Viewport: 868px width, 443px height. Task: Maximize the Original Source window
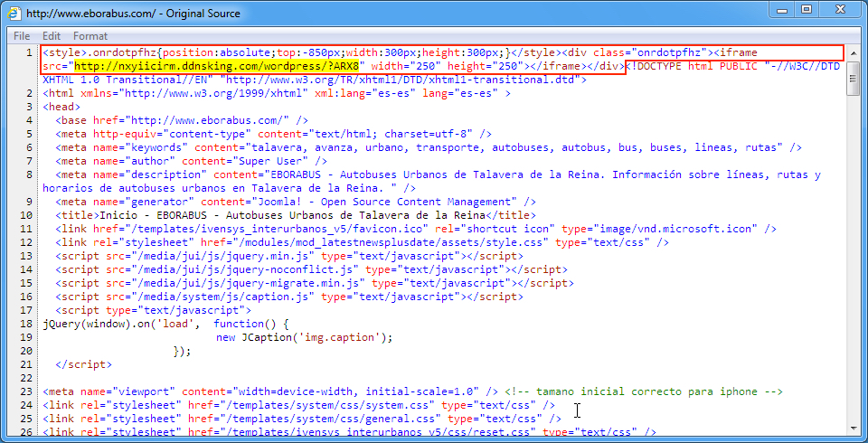tap(807, 9)
